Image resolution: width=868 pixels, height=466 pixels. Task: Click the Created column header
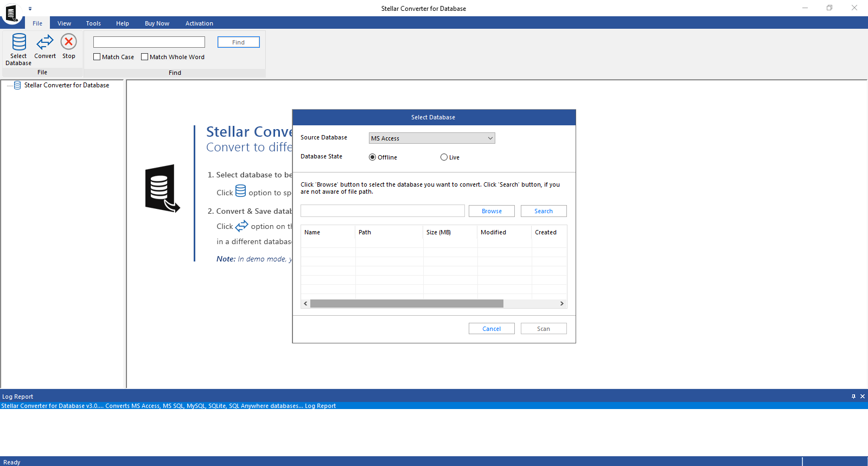click(x=549, y=232)
